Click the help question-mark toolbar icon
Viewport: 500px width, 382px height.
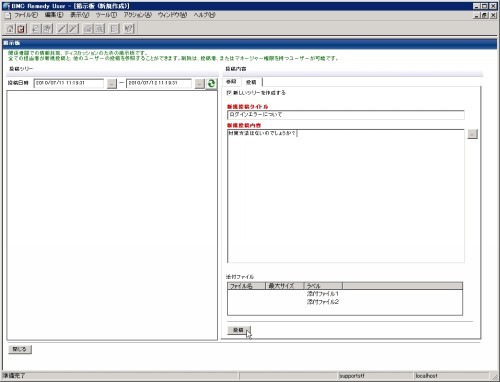click(129, 29)
